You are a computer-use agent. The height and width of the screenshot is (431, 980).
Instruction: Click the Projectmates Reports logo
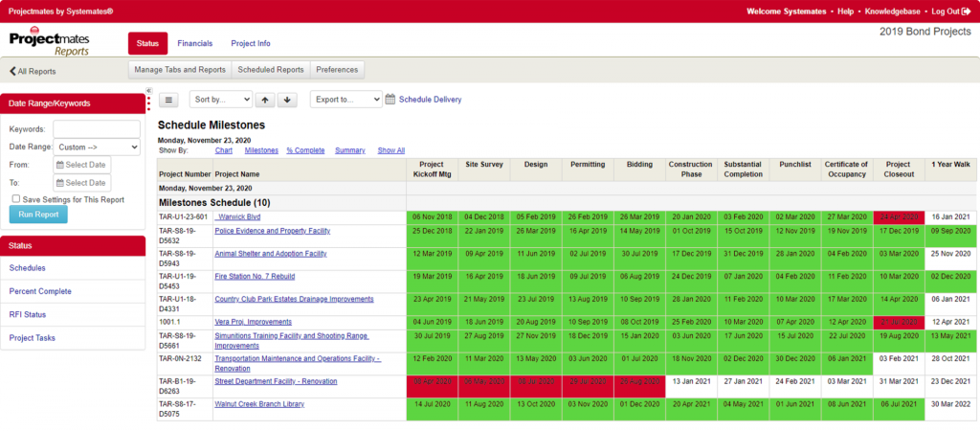[50, 43]
